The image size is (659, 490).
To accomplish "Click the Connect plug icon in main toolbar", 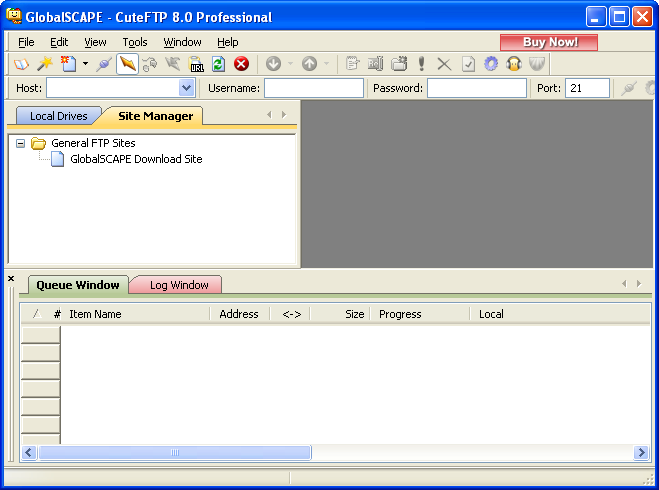I will click(x=103, y=64).
